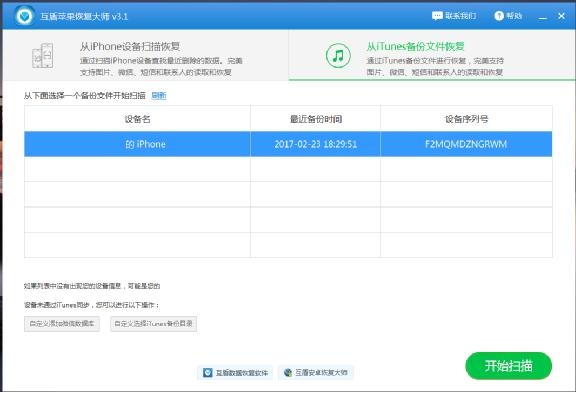The image size is (576, 393).
Task: Click the 设备名 column header
Action: click(137, 119)
